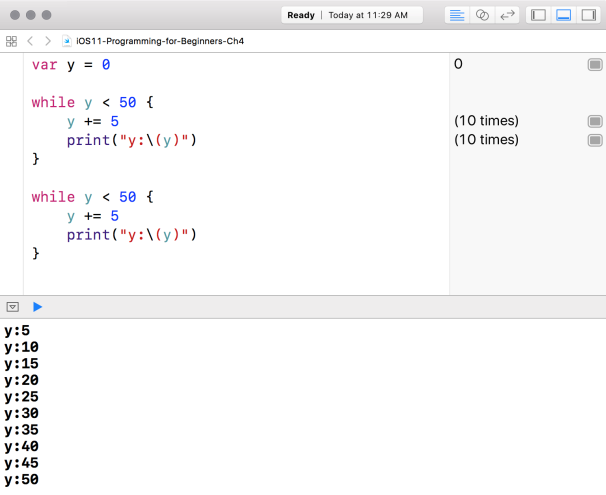Screen dimensions: 606x495
Task: Select the Standard editor button
Action: pyautogui.click(x=457, y=15)
